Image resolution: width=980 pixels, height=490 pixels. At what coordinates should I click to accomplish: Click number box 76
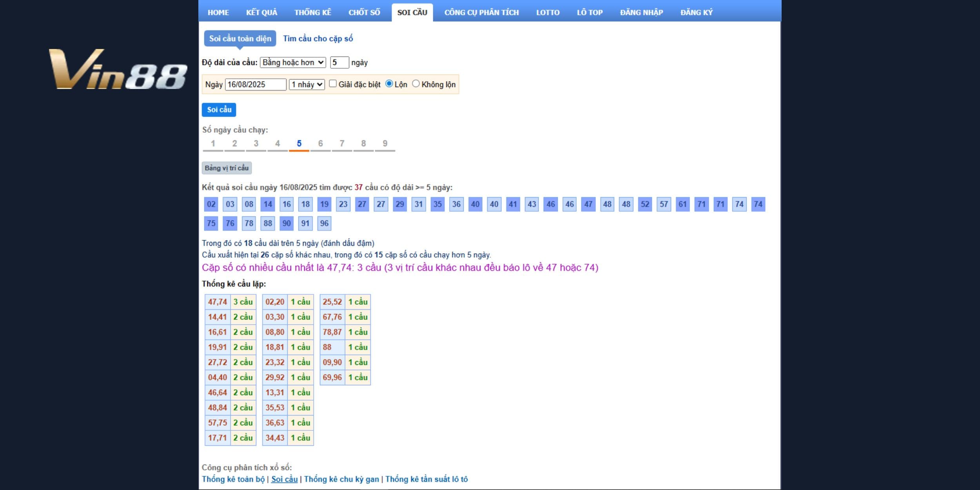coord(230,223)
